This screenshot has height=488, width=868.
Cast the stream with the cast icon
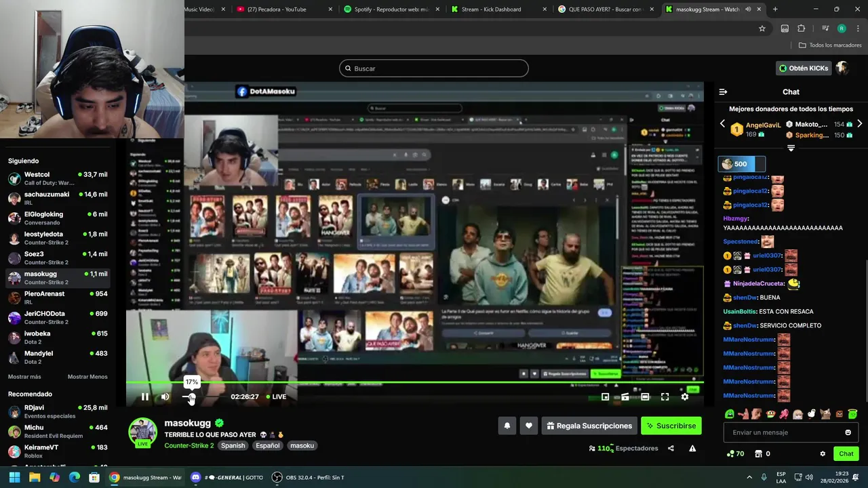[625, 397]
